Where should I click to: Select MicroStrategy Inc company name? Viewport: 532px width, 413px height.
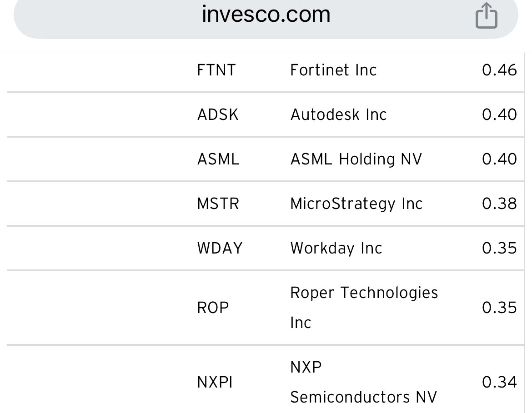coord(356,204)
